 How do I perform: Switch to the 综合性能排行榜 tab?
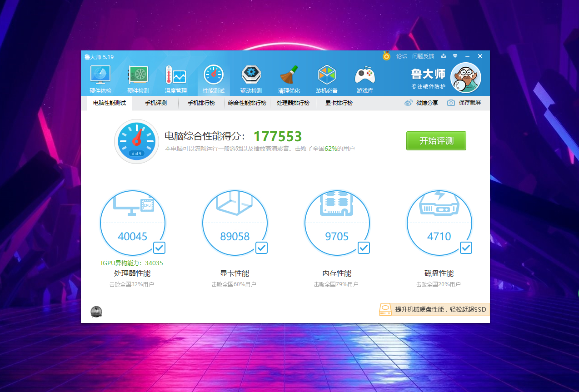point(247,103)
